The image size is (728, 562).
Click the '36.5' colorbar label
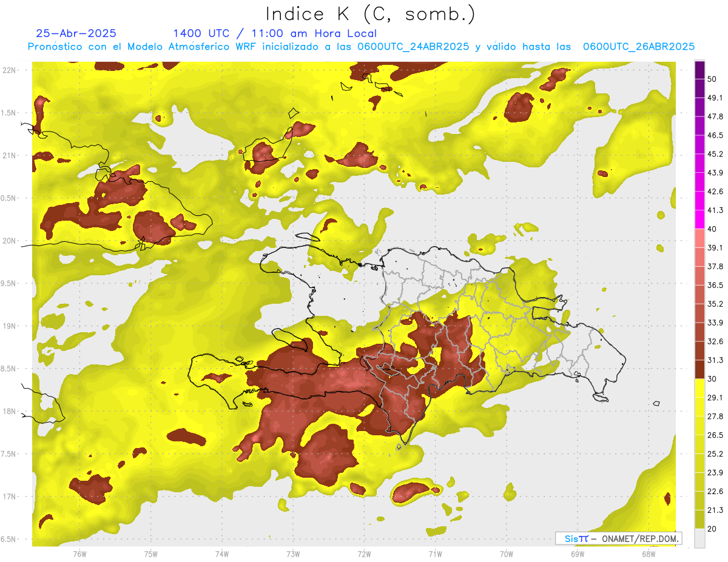pos(715,285)
